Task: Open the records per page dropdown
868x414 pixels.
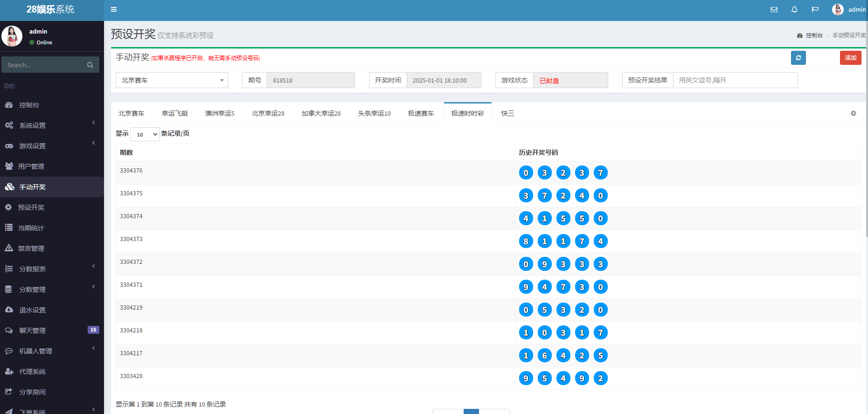Action: pos(145,134)
